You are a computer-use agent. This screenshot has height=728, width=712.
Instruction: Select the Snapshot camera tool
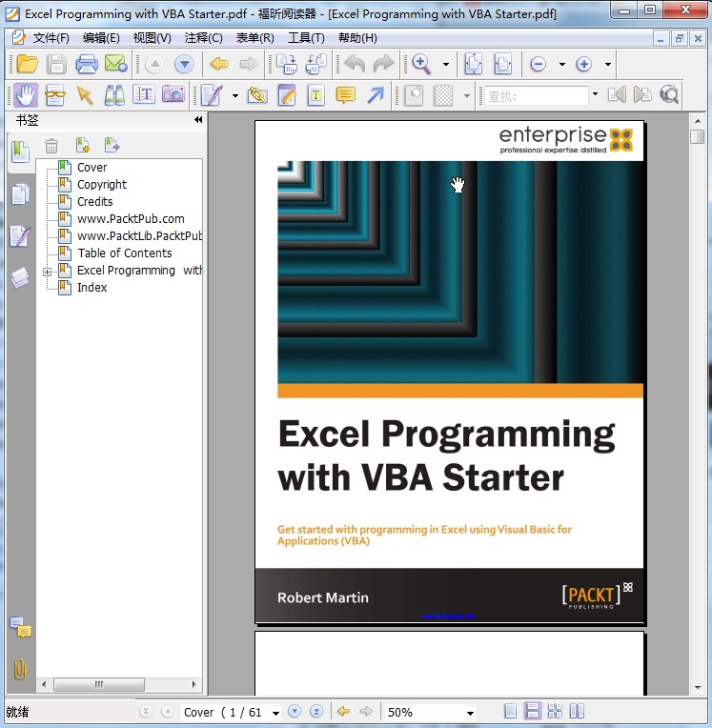(173, 94)
